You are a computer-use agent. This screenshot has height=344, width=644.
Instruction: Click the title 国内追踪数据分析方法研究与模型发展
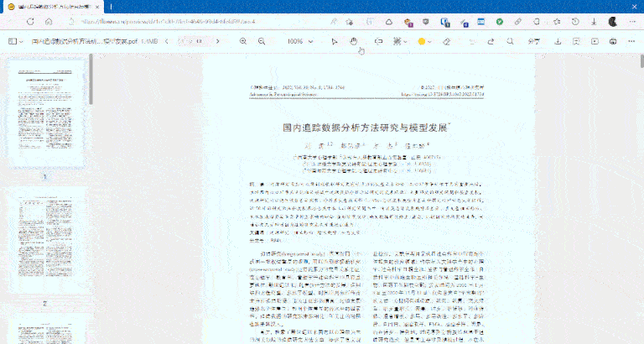(365, 128)
